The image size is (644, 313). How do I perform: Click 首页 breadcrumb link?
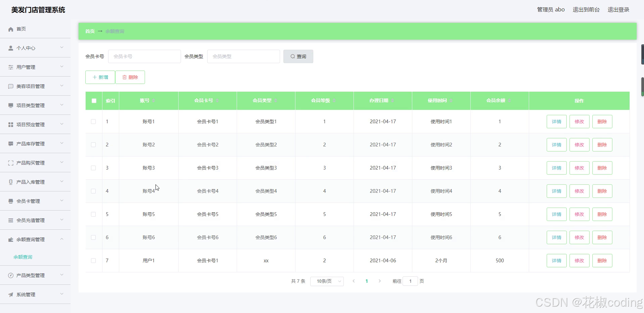point(90,31)
